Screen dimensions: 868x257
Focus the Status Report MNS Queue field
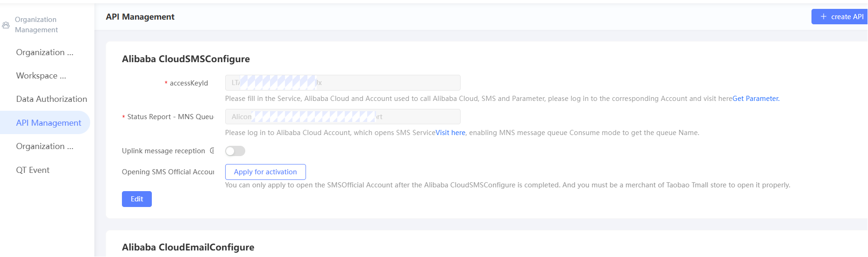click(342, 117)
